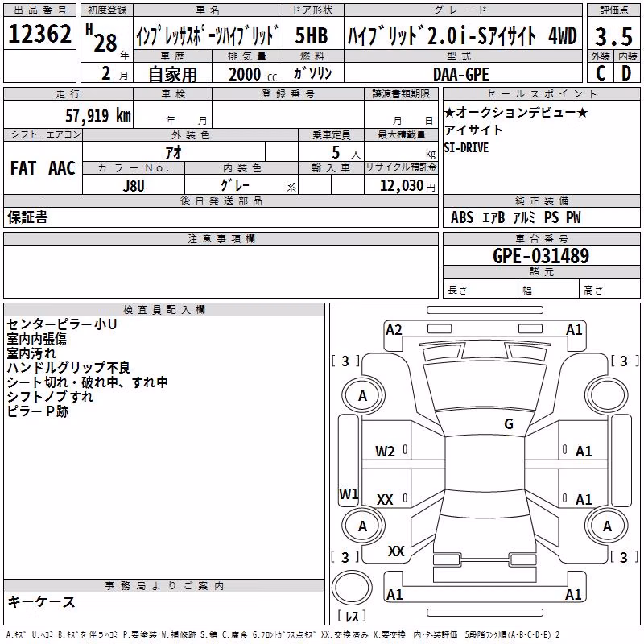This screenshot has height=644, width=644.
Task: Click the W1 mark on side sill
Action: (349, 493)
